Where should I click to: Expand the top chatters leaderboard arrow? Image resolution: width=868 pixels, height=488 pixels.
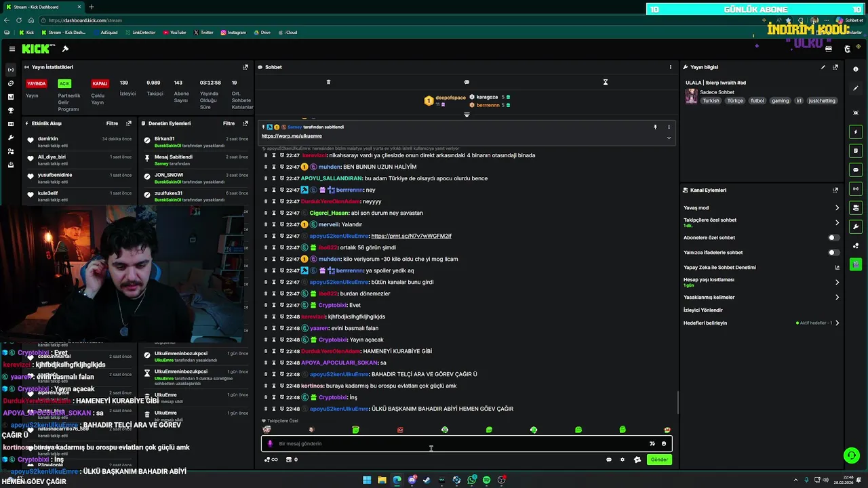467,115
